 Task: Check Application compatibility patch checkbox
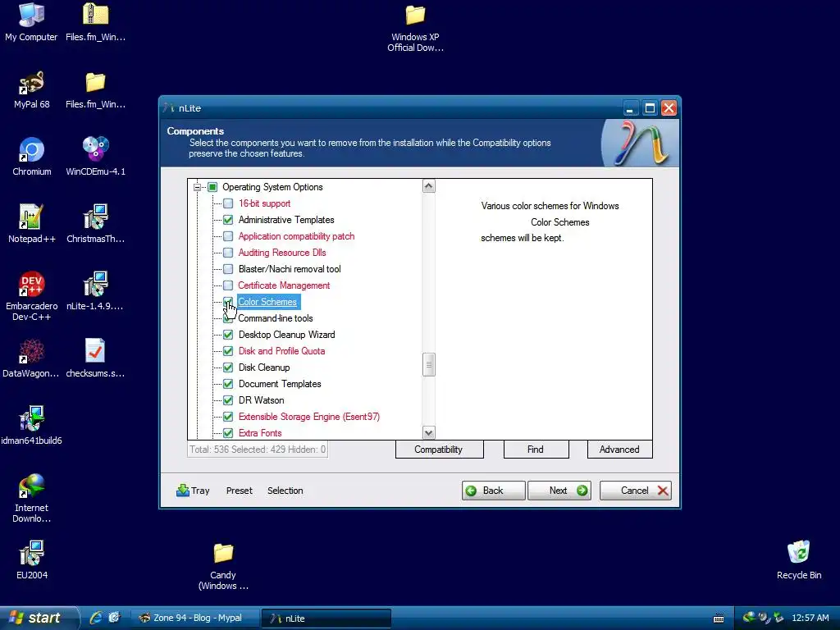(x=228, y=236)
